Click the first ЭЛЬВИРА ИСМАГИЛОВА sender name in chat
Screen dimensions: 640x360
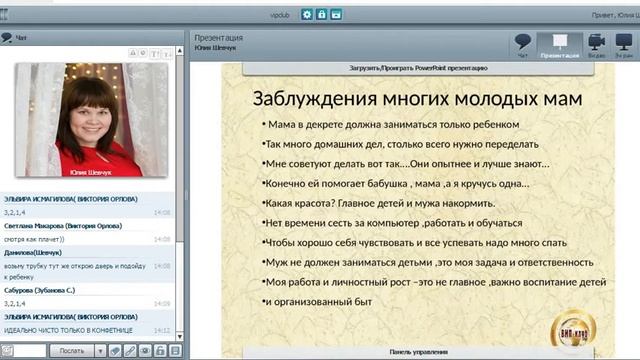click(x=71, y=199)
